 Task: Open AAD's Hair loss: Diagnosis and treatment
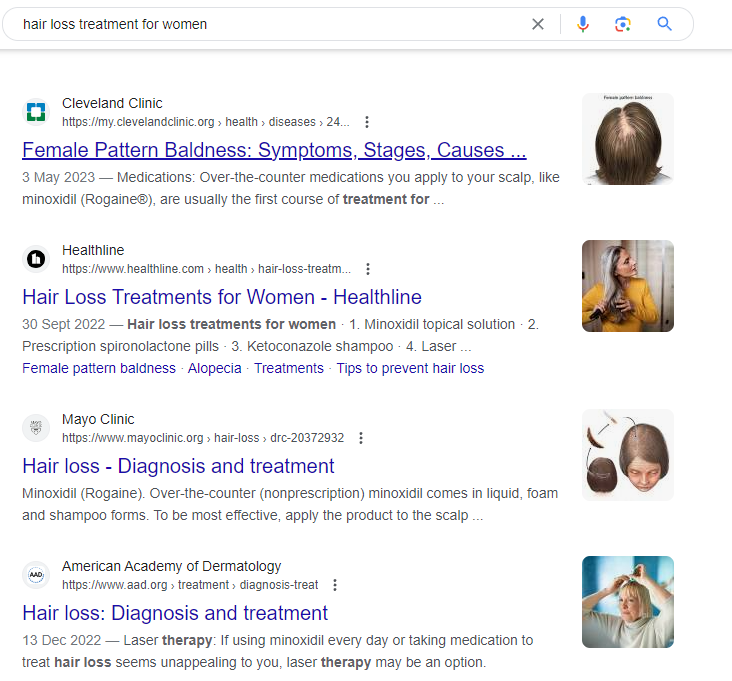coord(175,613)
